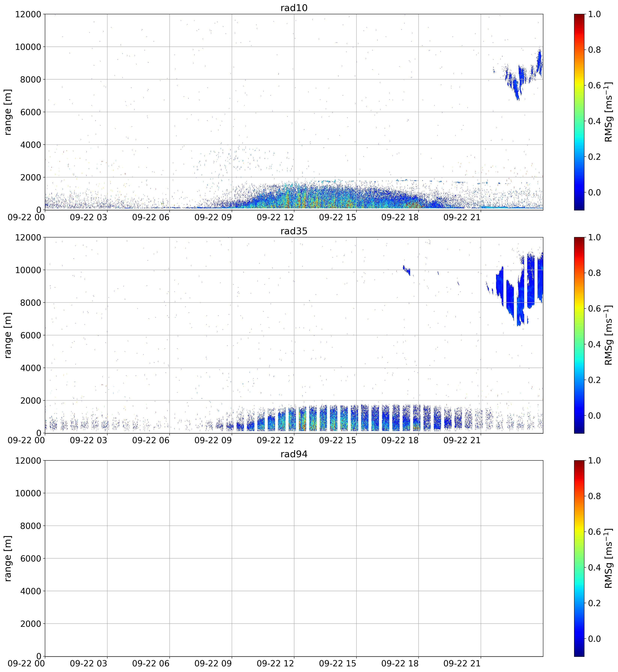Click the '12000' y-axis tick of rad10

point(28,14)
